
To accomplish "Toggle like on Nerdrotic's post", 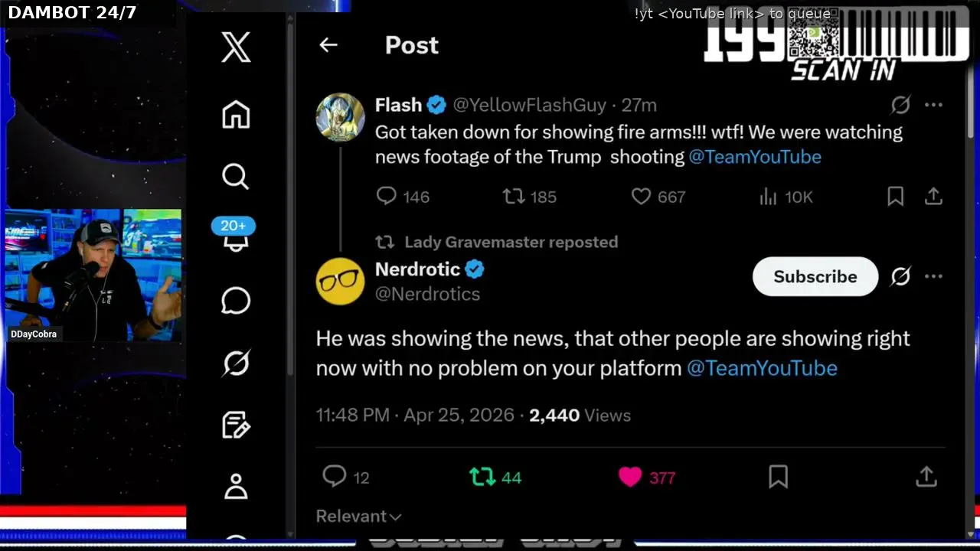I will [630, 478].
